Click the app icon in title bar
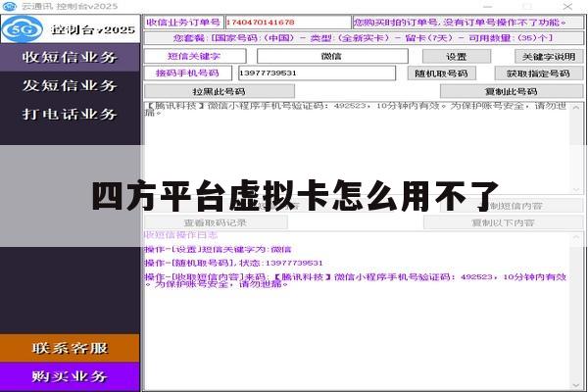The height and width of the screenshot is (392, 588). click(x=9, y=6)
